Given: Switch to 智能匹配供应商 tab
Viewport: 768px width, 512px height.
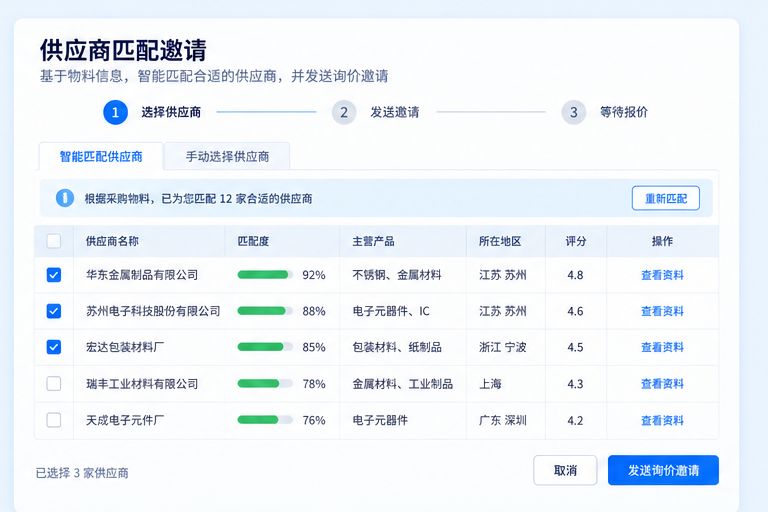Looking at the screenshot, I should [x=101, y=156].
